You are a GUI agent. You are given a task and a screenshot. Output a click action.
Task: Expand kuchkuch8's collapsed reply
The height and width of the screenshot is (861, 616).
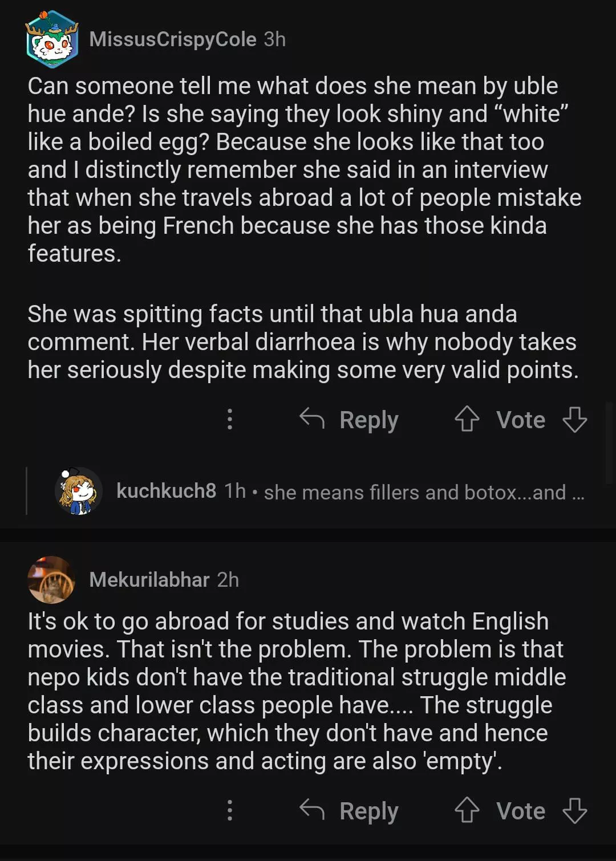click(x=424, y=492)
